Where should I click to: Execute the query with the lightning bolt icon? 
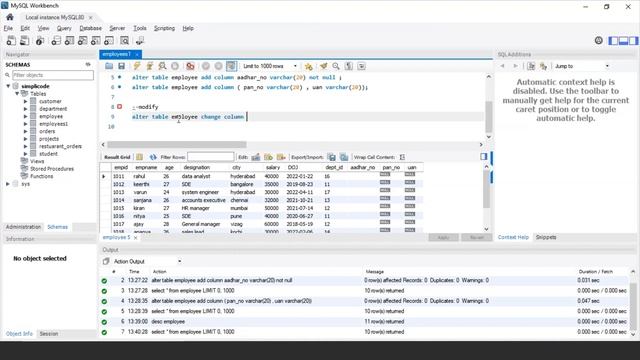pos(137,66)
